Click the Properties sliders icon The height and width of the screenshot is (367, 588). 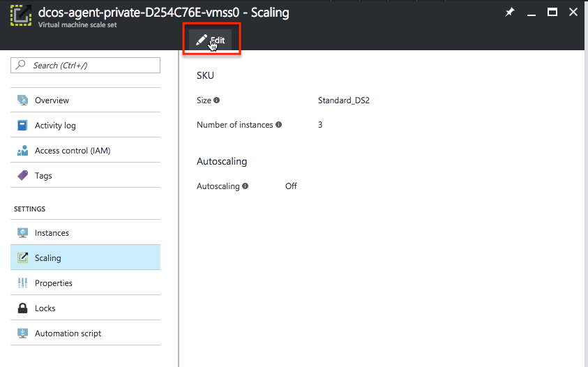click(22, 283)
